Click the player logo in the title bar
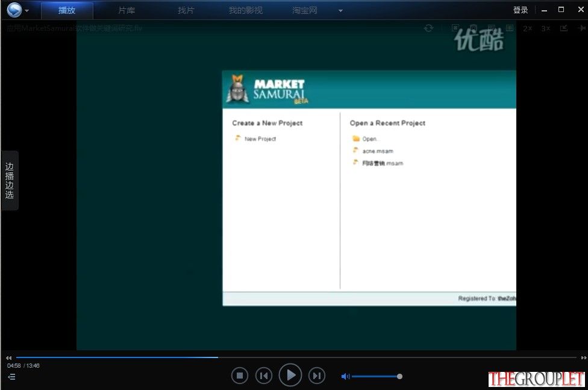Viewport: 588px width, 390px height. (14, 10)
